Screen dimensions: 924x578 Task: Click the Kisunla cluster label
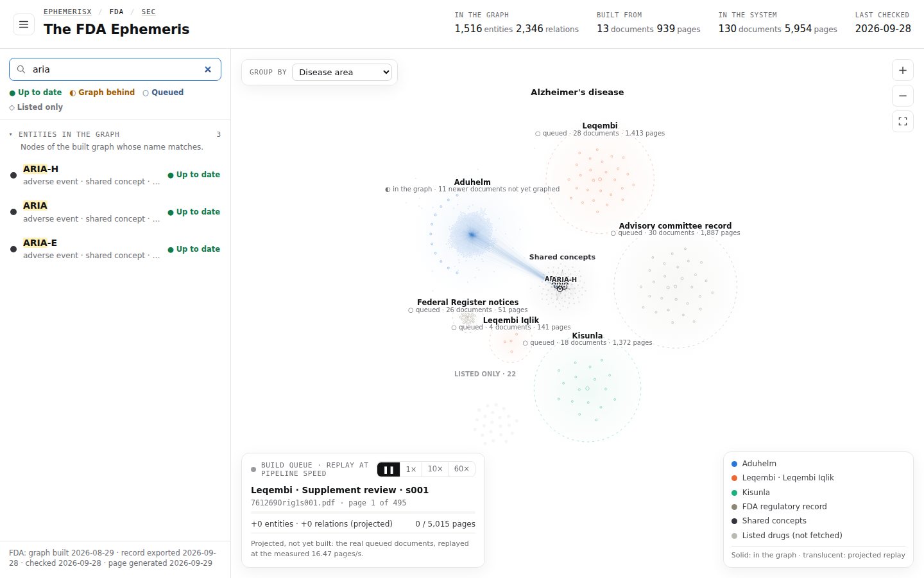click(587, 336)
